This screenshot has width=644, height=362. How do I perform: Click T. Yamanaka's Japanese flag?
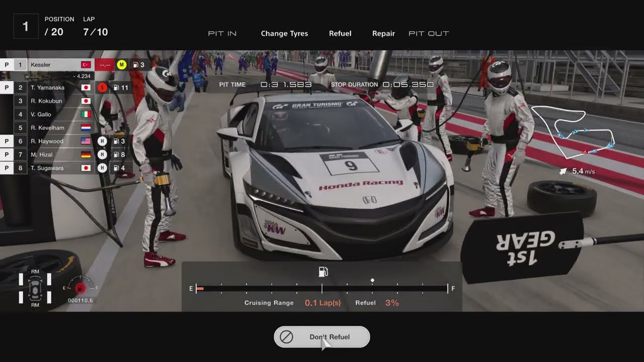click(x=86, y=87)
